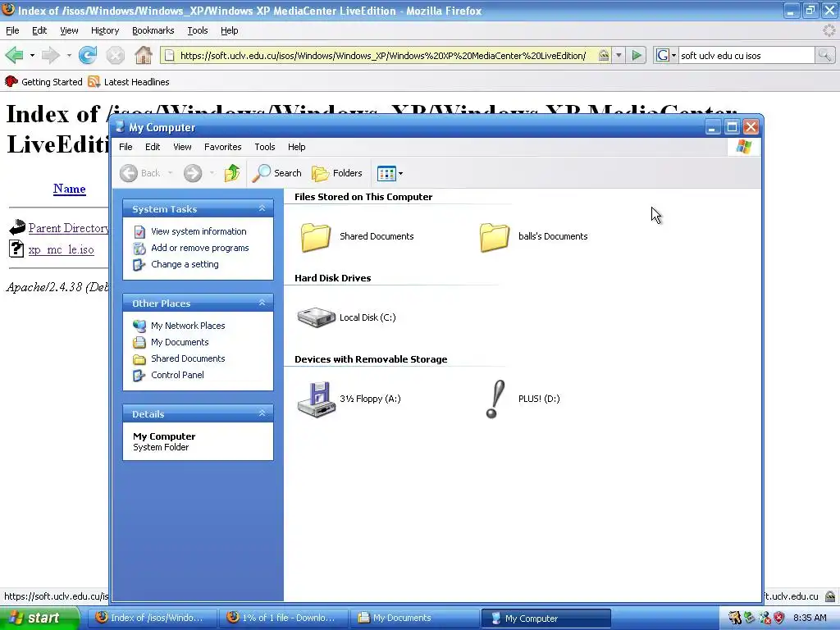
Task: Open Firefox back history dropdown arrow
Action: point(32,55)
